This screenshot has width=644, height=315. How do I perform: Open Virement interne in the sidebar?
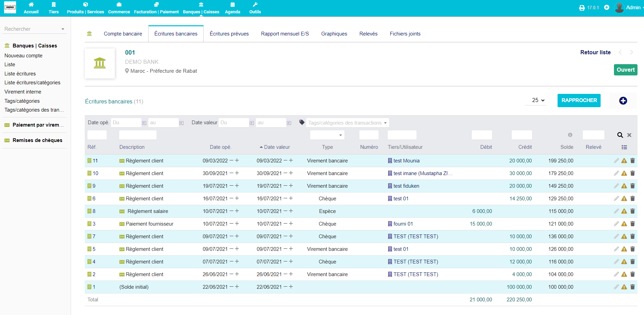pyautogui.click(x=23, y=92)
